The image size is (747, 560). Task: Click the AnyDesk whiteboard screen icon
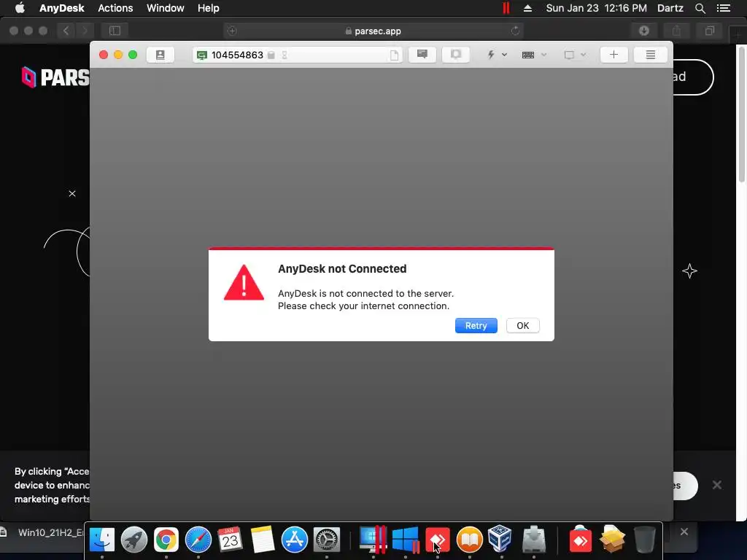tap(456, 54)
